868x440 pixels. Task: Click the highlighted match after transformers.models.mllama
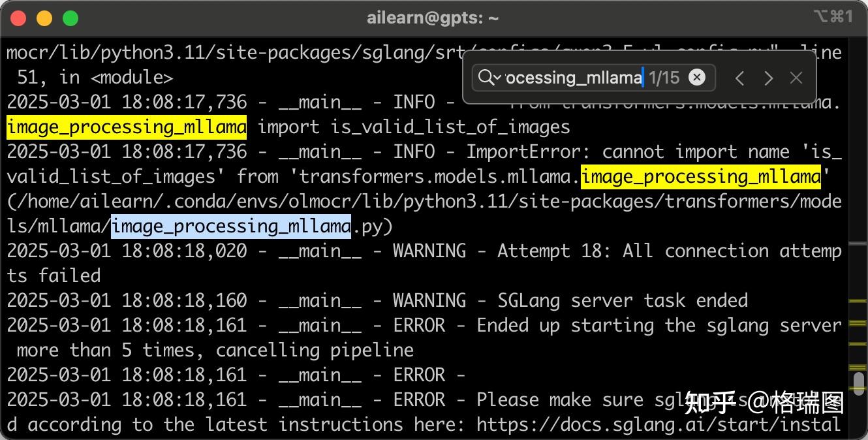700,176
